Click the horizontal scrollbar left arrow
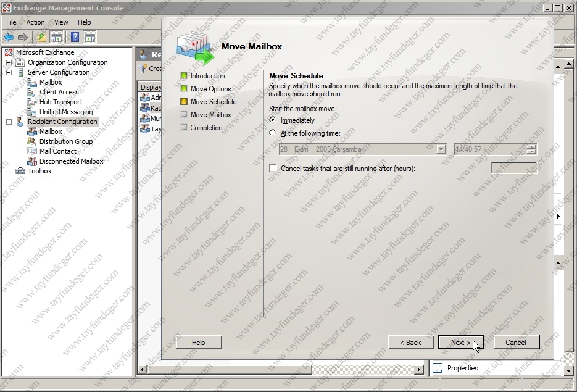The height and width of the screenshot is (392, 577). coord(143,369)
